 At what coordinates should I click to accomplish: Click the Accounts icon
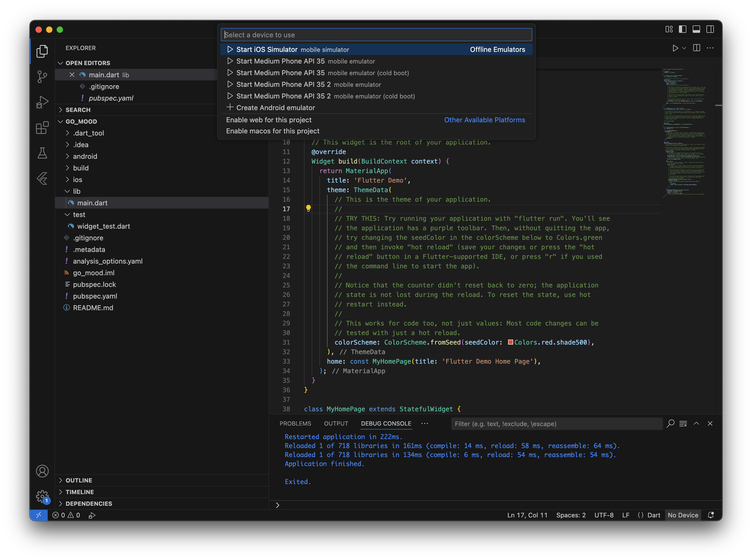(x=42, y=471)
